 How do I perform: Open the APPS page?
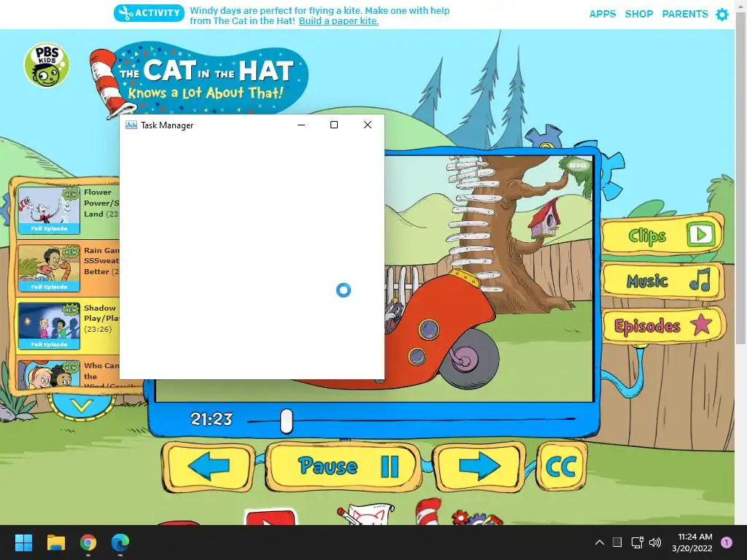(x=602, y=15)
